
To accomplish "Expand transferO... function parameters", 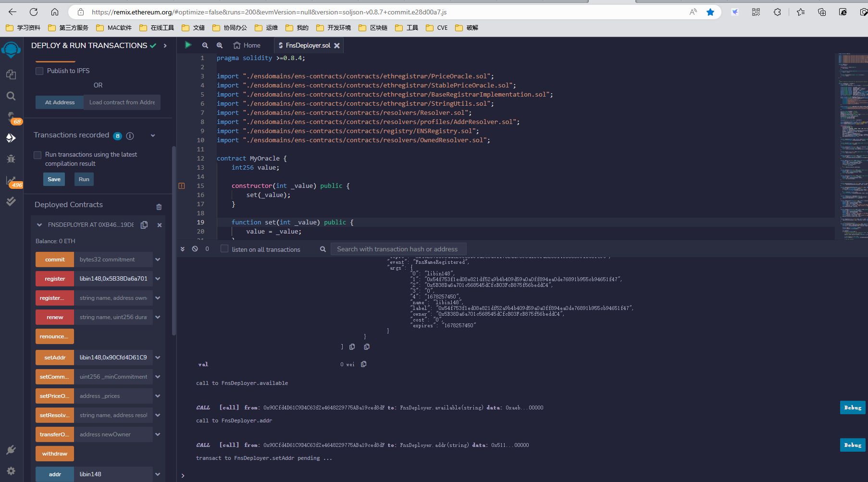I will [158, 434].
